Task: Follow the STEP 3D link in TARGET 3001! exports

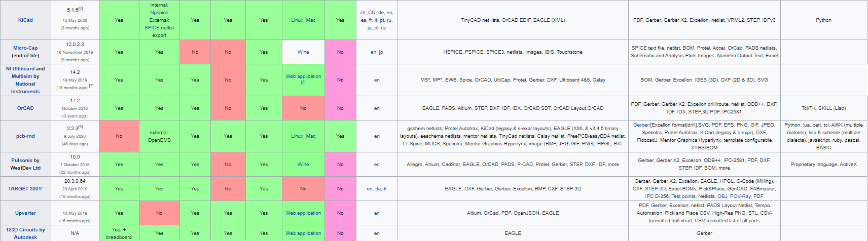Action: (656, 189)
